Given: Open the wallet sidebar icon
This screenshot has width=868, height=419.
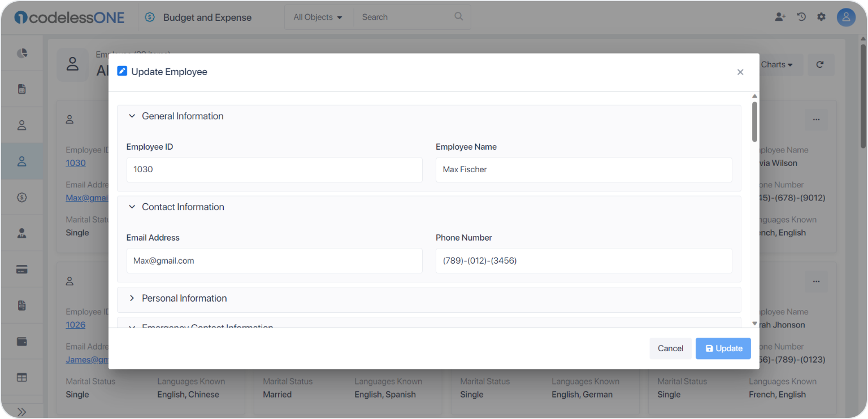Looking at the screenshot, I should pos(22,342).
